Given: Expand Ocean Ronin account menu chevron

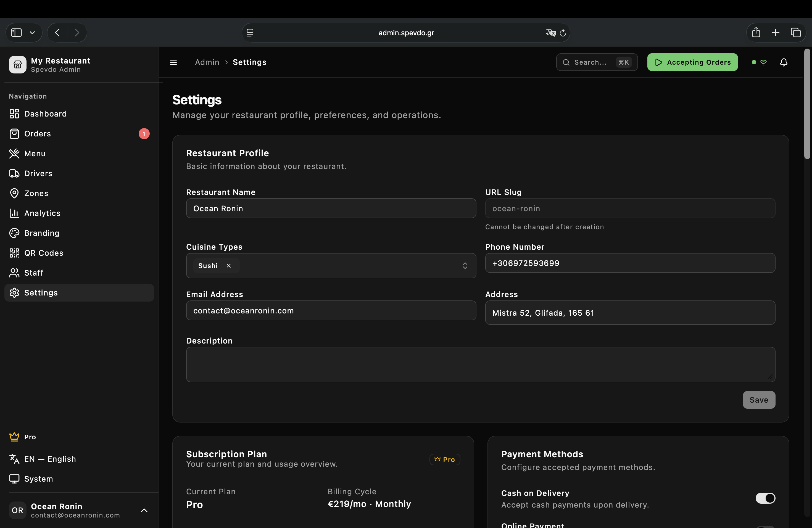Looking at the screenshot, I should [x=144, y=510].
